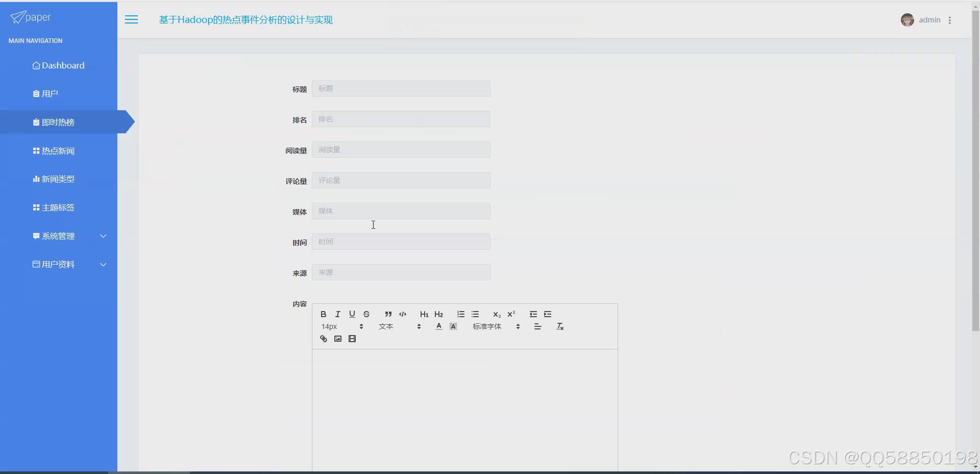Screen dimensions: 980x474
Task: Open the text color picker
Action: 438,326
